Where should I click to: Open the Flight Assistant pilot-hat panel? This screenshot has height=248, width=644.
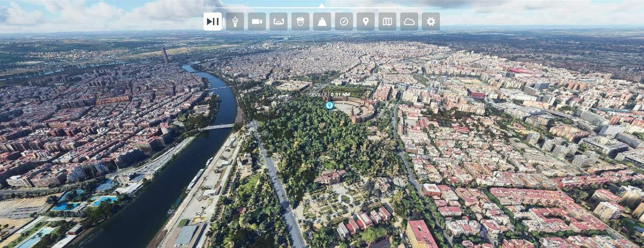tap(300, 22)
